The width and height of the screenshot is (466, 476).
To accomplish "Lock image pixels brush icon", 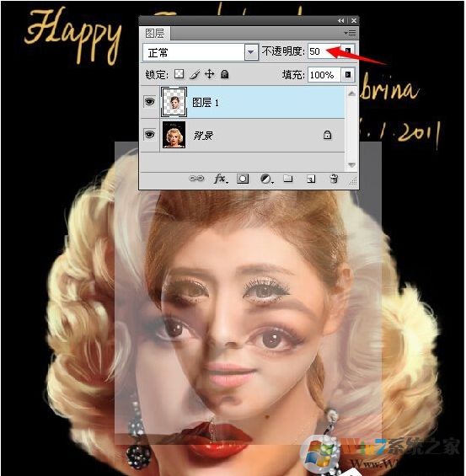I will pos(195,74).
